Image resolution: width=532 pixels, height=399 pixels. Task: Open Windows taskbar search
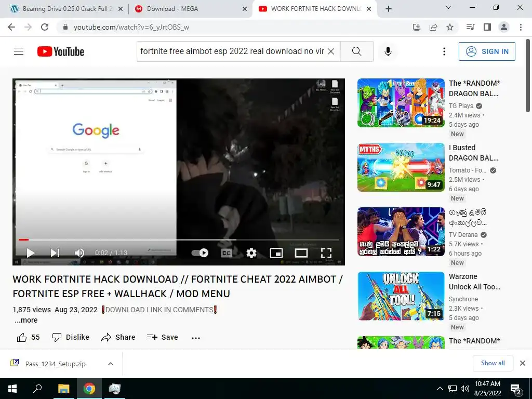coord(37,389)
